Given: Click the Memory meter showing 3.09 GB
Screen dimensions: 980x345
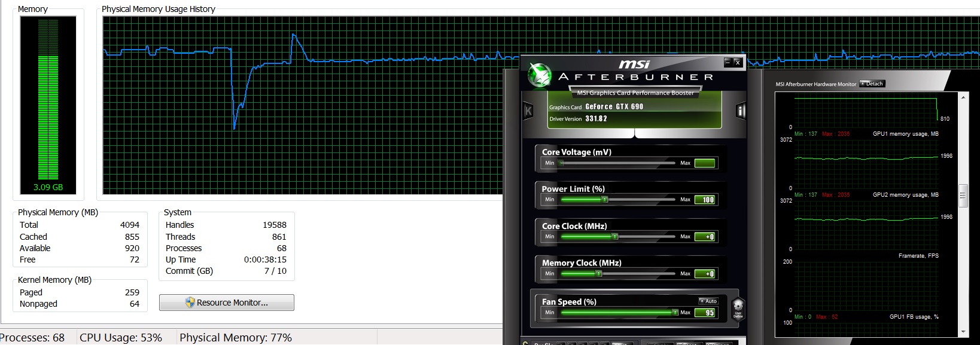Looking at the screenshot, I should tap(48, 104).
